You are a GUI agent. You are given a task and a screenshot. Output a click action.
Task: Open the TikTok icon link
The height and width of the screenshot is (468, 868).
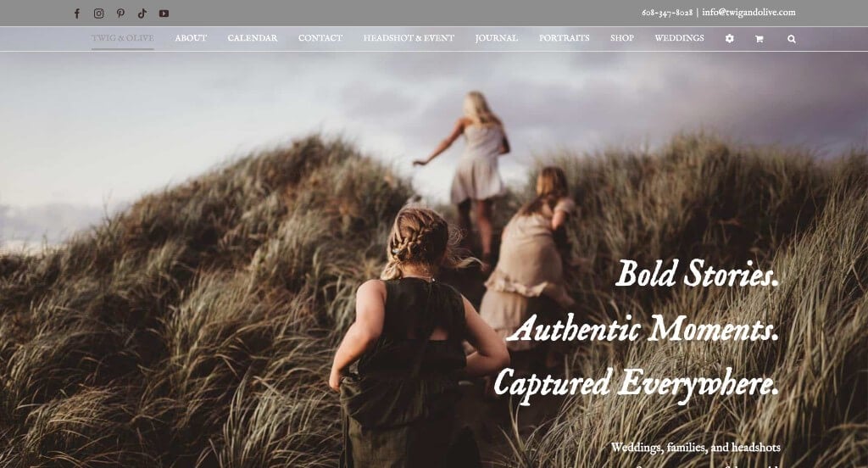(x=142, y=14)
